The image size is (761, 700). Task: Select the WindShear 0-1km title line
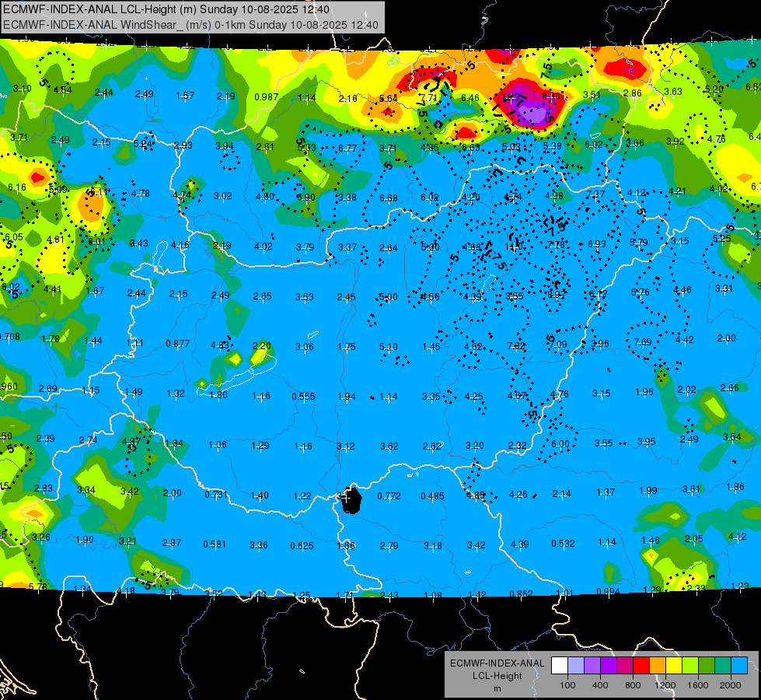190,25
